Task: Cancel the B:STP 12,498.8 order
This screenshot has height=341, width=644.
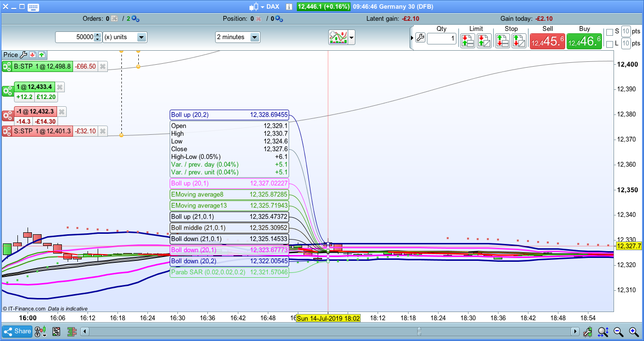Action: [102, 67]
